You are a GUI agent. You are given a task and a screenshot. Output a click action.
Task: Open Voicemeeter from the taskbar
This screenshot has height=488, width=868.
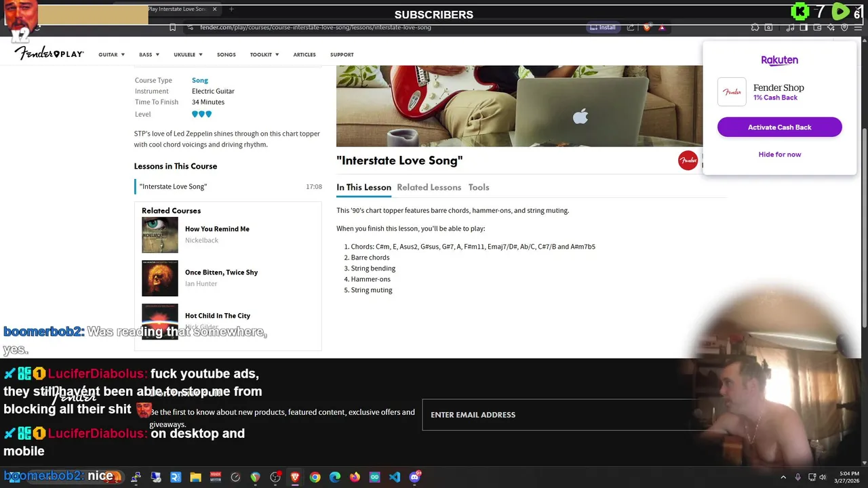tap(216, 477)
